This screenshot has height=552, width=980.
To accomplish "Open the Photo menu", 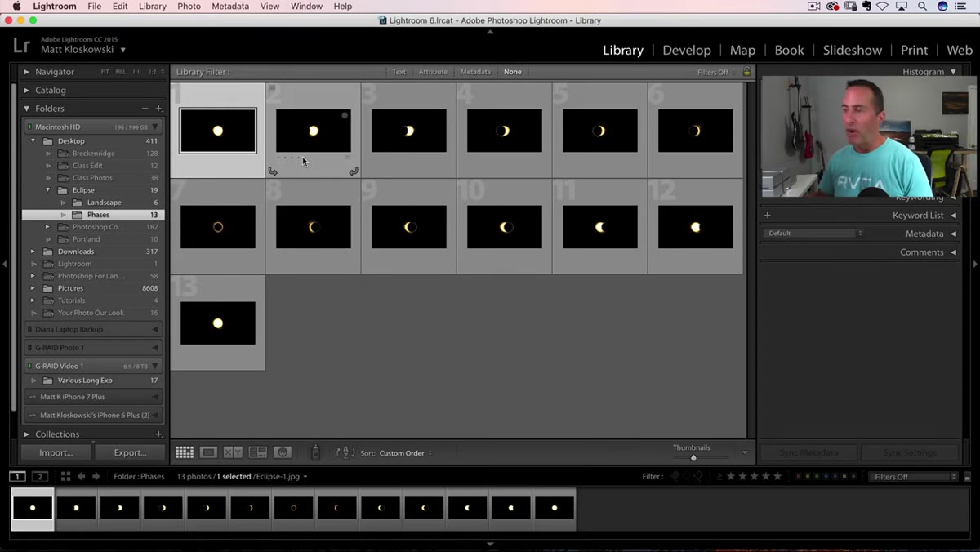I will (189, 7).
